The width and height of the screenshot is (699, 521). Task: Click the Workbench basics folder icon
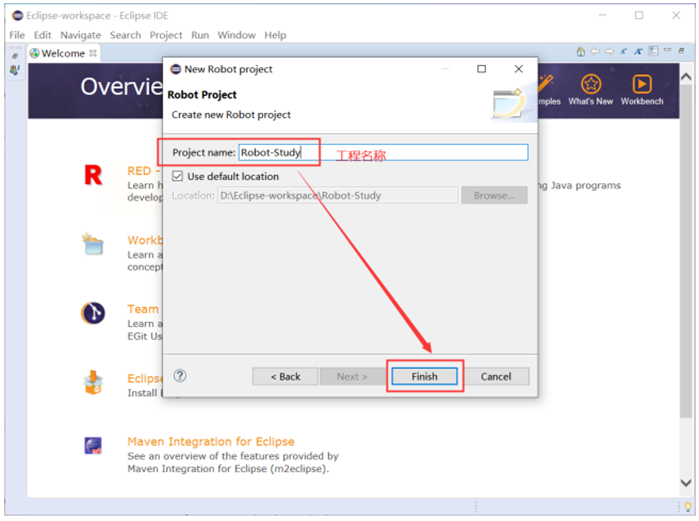pyautogui.click(x=93, y=244)
